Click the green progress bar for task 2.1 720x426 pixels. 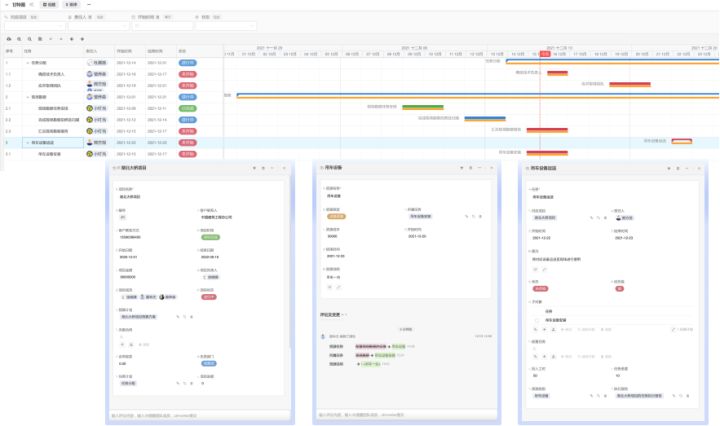point(394,107)
